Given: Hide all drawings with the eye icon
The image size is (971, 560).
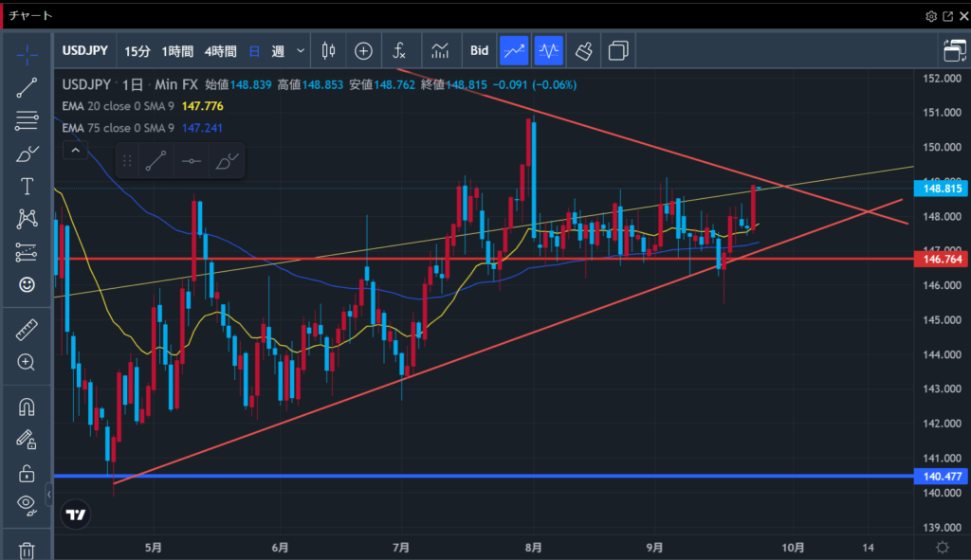Looking at the screenshot, I should click(x=27, y=503).
